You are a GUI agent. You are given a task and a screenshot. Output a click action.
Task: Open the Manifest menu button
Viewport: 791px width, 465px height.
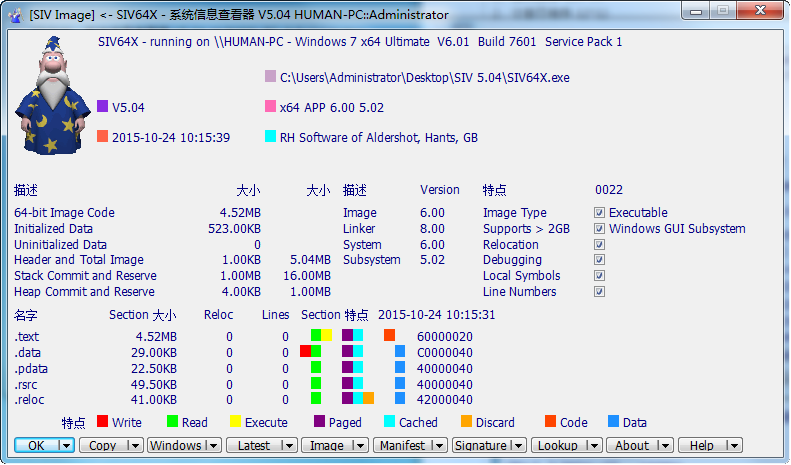point(410,446)
